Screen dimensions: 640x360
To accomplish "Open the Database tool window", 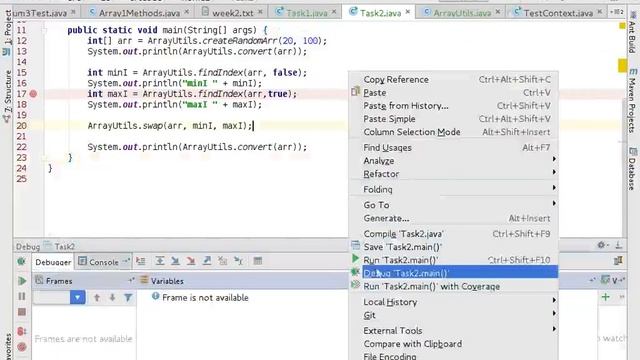I will tap(633, 168).
